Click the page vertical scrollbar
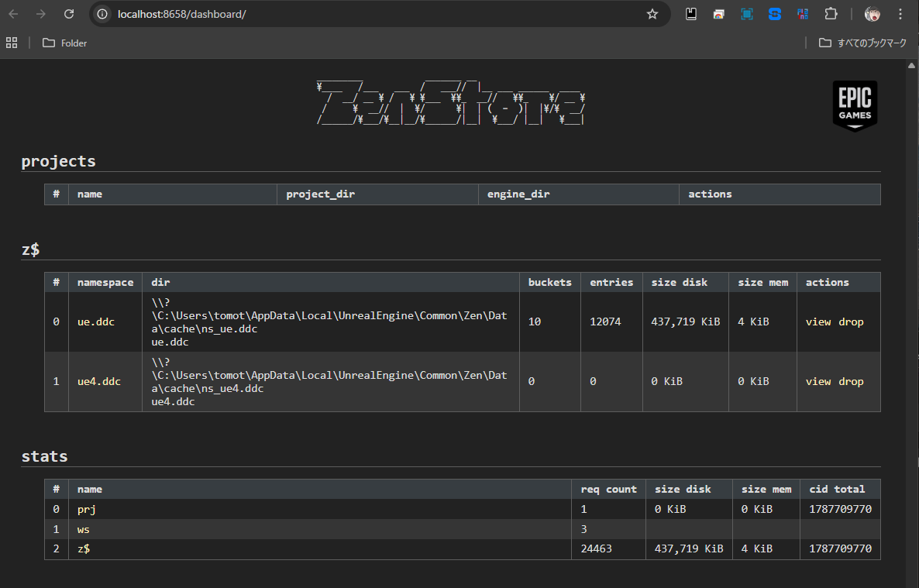This screenshot has width=919, height=588. pyautogui.click(x=911, y=310)
